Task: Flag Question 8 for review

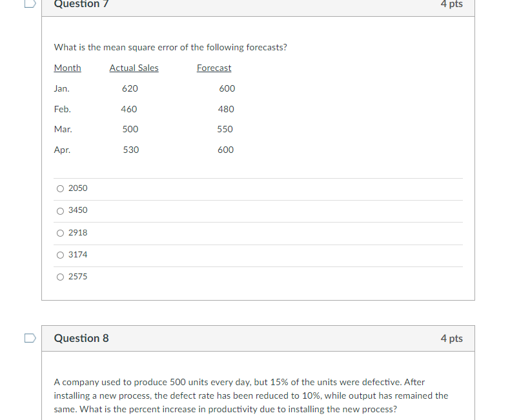Action: (x=30, y=338)
